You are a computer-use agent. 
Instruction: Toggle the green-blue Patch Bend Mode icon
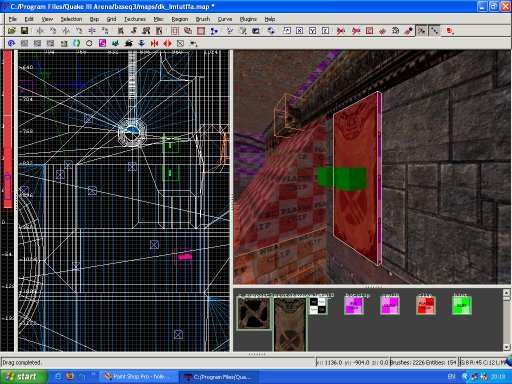(x=76, y=43)
